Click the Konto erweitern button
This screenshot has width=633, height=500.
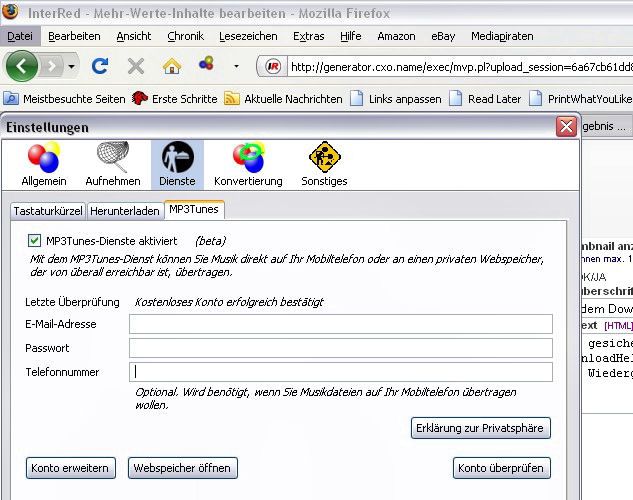[x=71, y=468]
